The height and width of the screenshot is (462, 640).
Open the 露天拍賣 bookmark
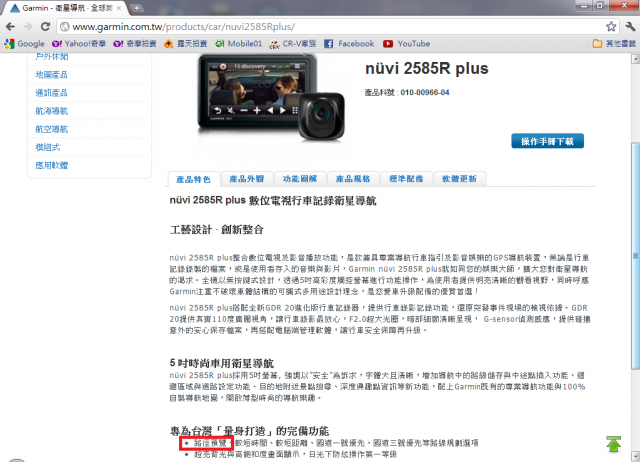[186, 44]
